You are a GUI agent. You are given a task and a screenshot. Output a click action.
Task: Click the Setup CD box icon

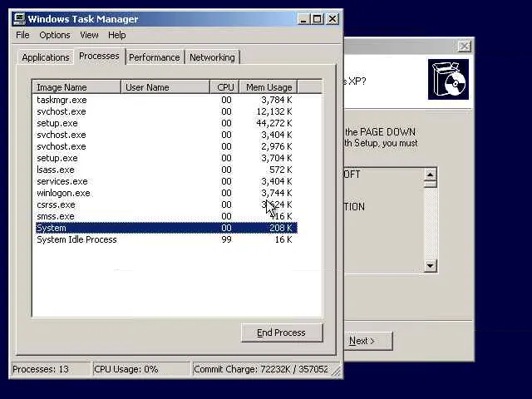[448, 80]
